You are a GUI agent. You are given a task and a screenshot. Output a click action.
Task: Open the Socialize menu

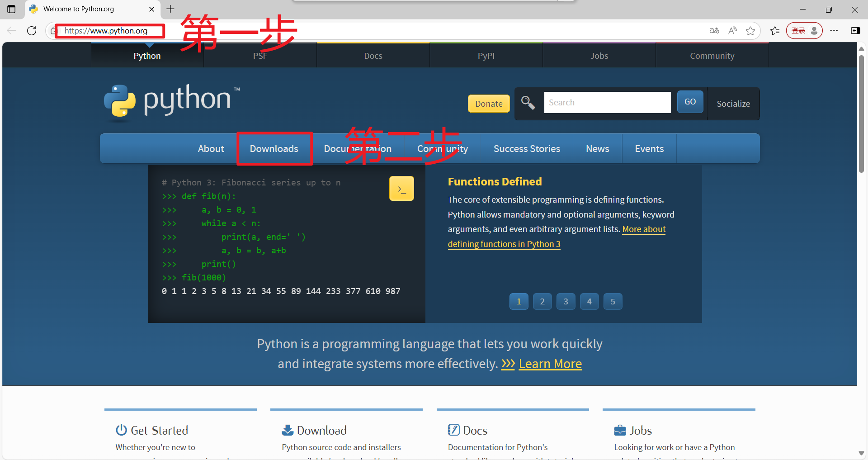coord(733,104)
